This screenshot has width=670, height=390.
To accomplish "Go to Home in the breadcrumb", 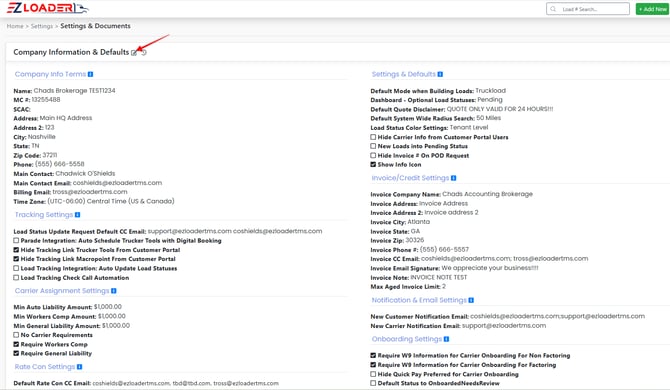I will pos(15,26).
